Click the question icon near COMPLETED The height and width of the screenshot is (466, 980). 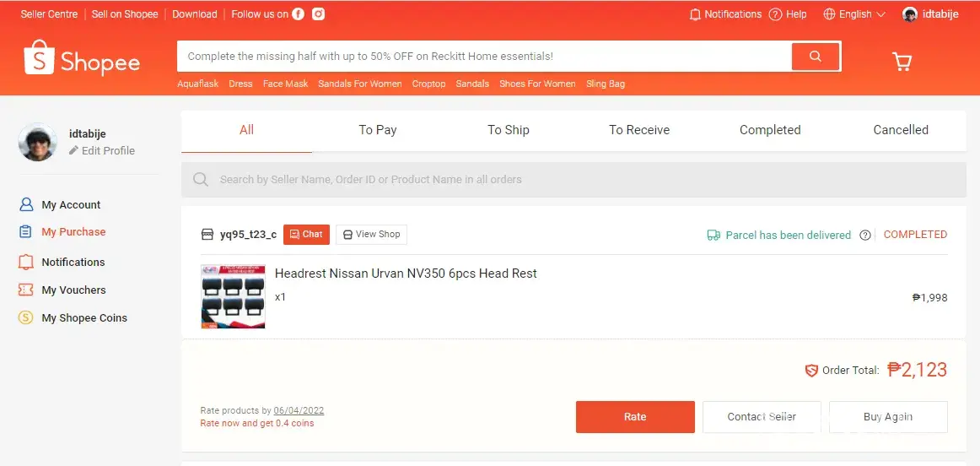point(865,236)
